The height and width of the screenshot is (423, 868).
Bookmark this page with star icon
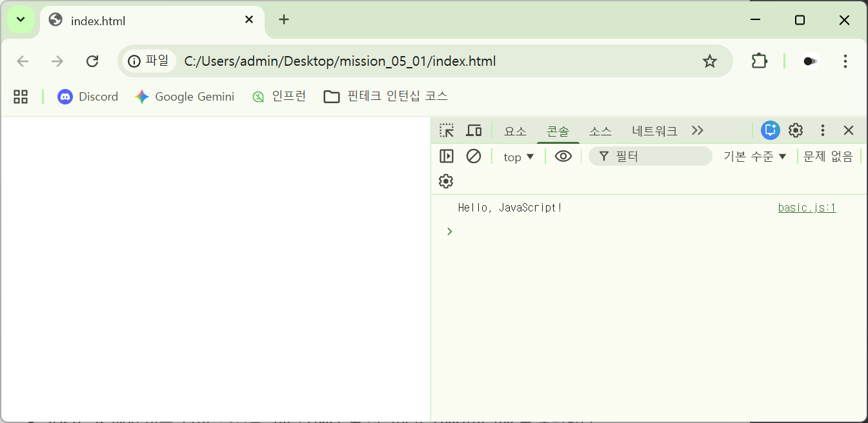(710, 61)
